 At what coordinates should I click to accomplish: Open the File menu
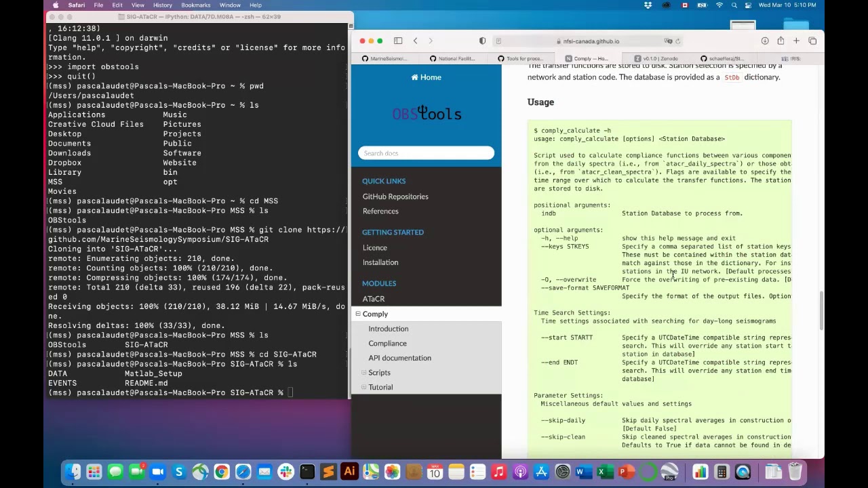(x=98, y=5)
